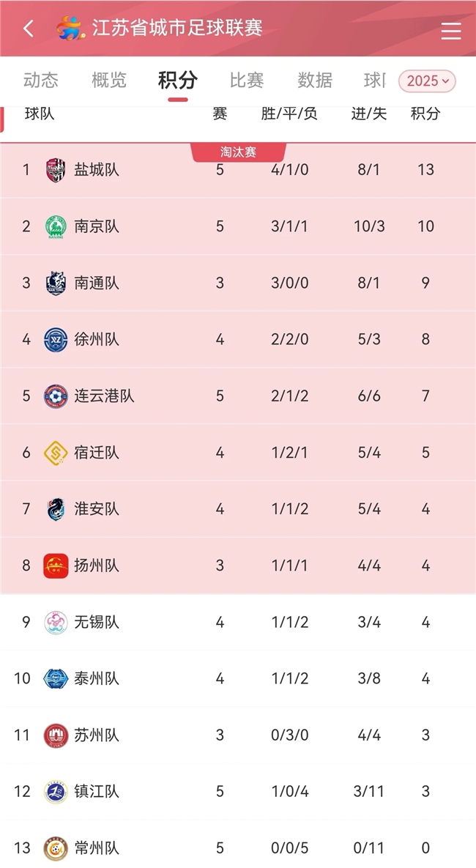Tap the 徐州队 blue team badge
Image resolution: width=476 pixels, height=868 pixels.
(x=56, y=339)
